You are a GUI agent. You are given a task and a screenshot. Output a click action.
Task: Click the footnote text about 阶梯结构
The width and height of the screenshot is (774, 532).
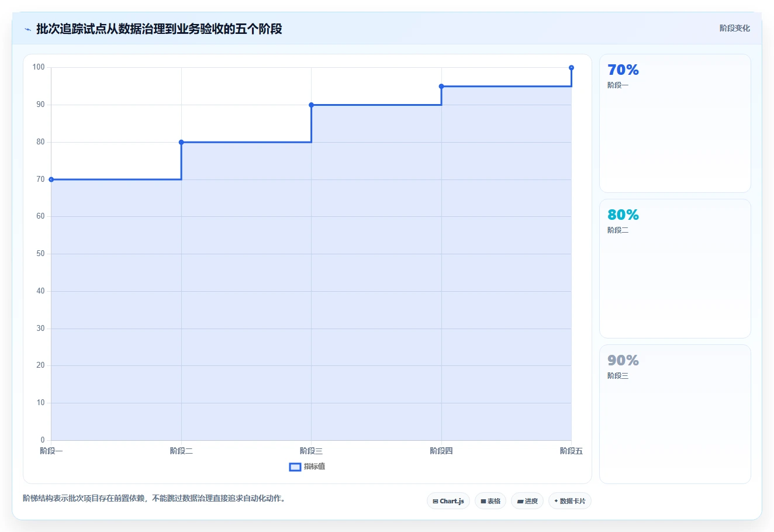click(154, 499)
